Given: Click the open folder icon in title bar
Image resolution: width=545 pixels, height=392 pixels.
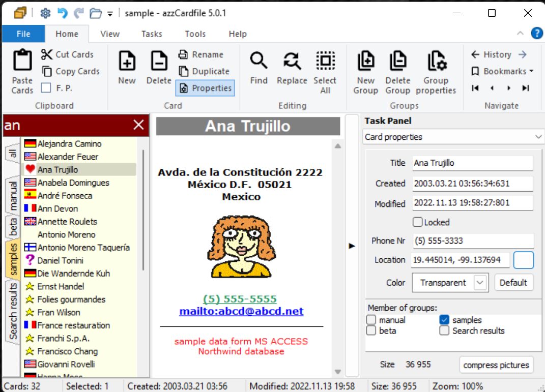Looking at the screenshot, I should (96, 13).
